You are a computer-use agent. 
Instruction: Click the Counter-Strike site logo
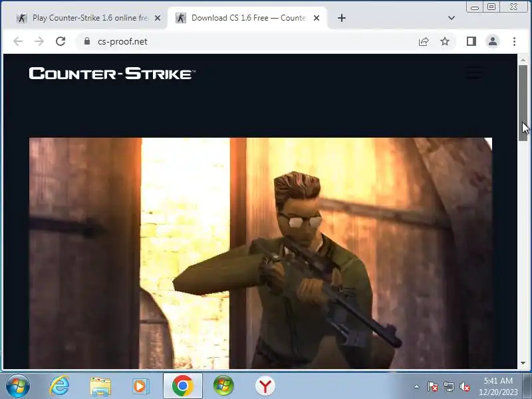coord(112,73)
